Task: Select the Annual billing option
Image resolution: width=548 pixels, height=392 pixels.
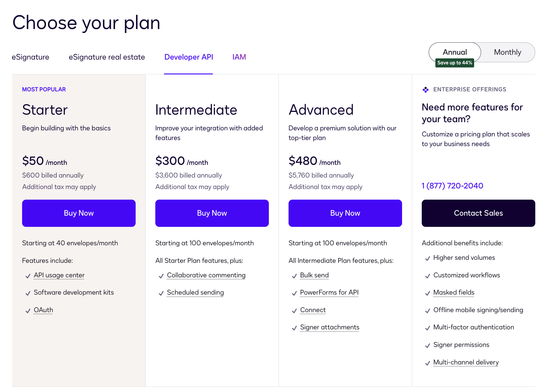Action: click(455, 52)
